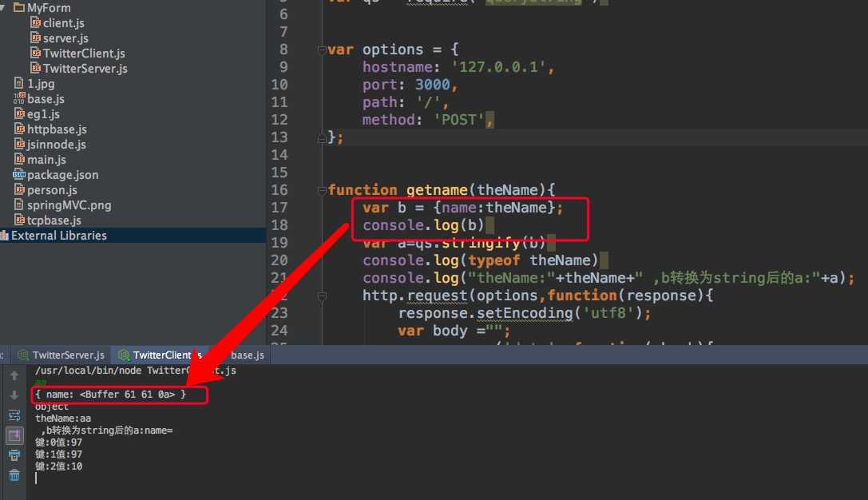This screenshot has width=868, height=500.
Task: Open server.js in the project tree
Action: pos(65,38)
